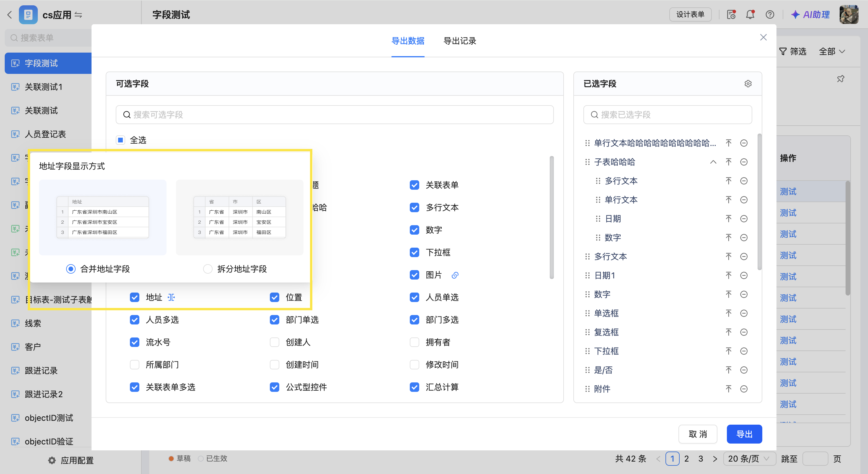Remove 日期1 from selected fields
Viewport: 868px width, 474px height.
(744, 275)
